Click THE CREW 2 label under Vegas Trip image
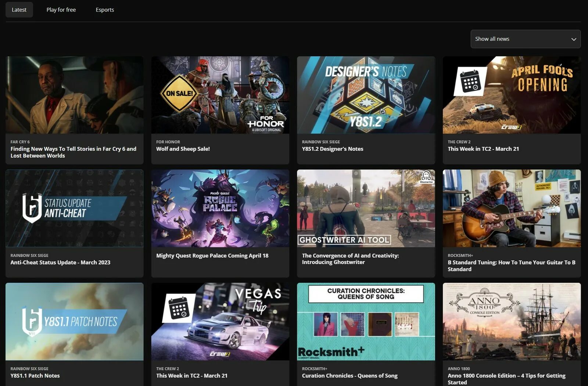Image resolution: width=588 pixels, height=386 pixels. 168,369
